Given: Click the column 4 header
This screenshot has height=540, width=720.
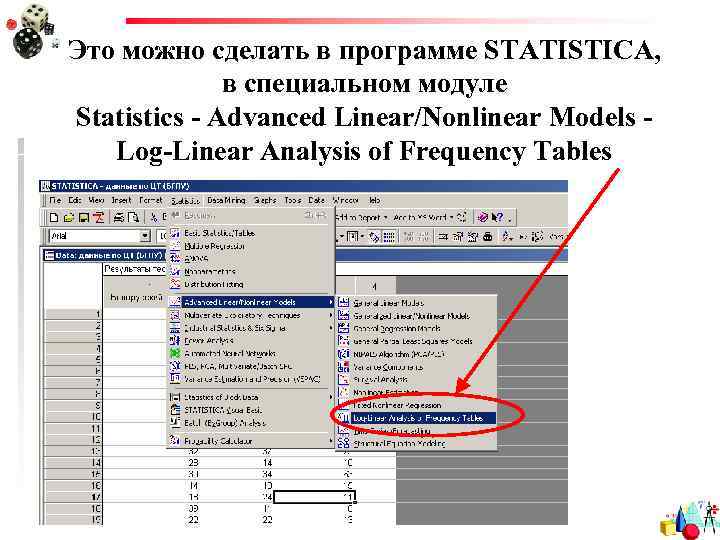Looking at the screenshot, I should [375, 287].
